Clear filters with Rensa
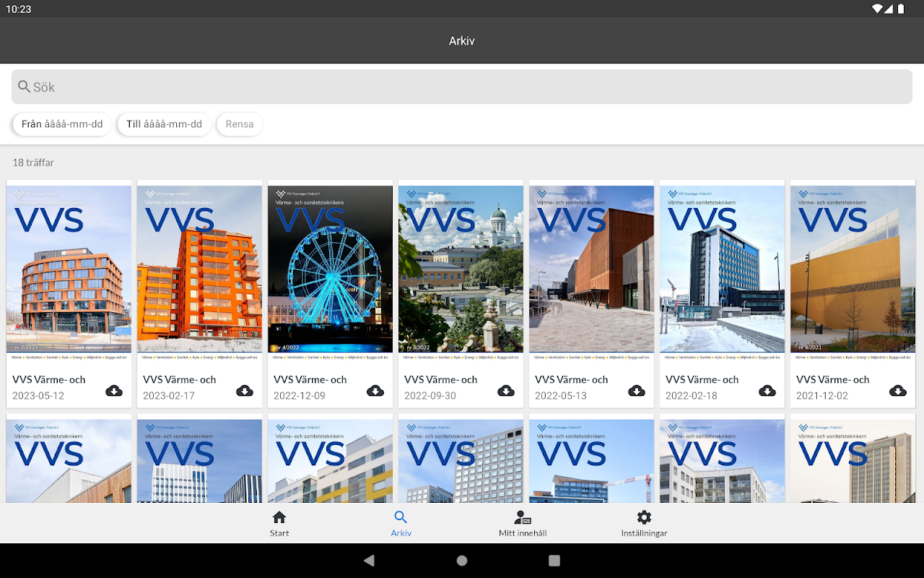Screen dimensions: 924x578 240,124
